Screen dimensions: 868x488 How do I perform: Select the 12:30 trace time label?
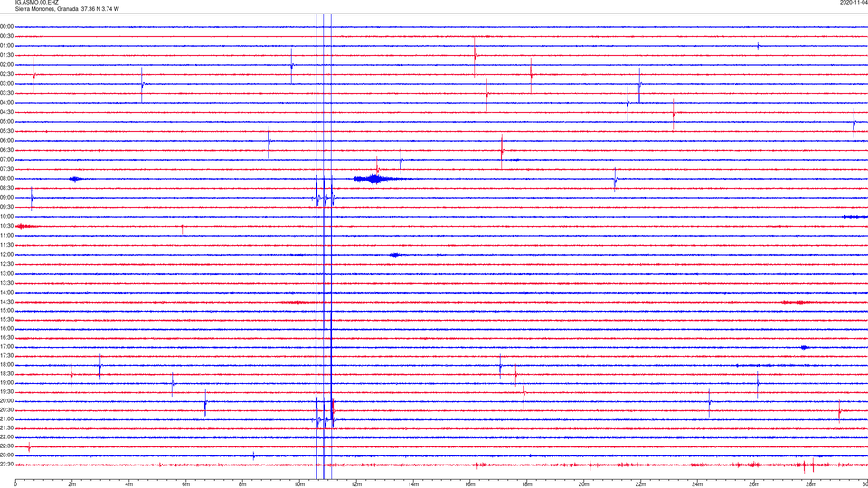(6, 264)
